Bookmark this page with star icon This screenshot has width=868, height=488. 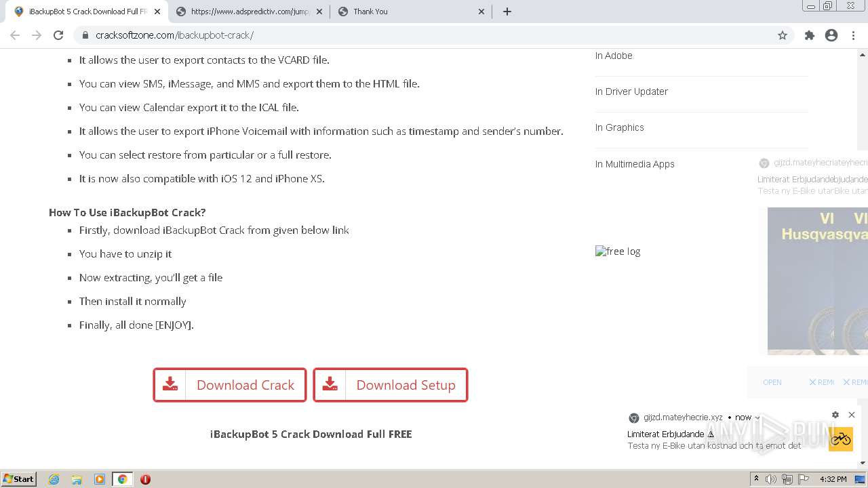point(783,35)
